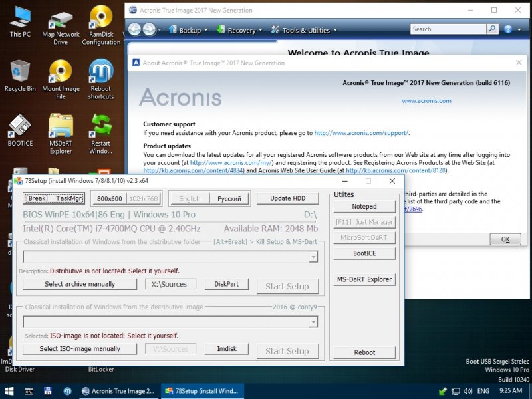Launch Notepad from Utilites
The image size is (532, 399).
point(364,207)
